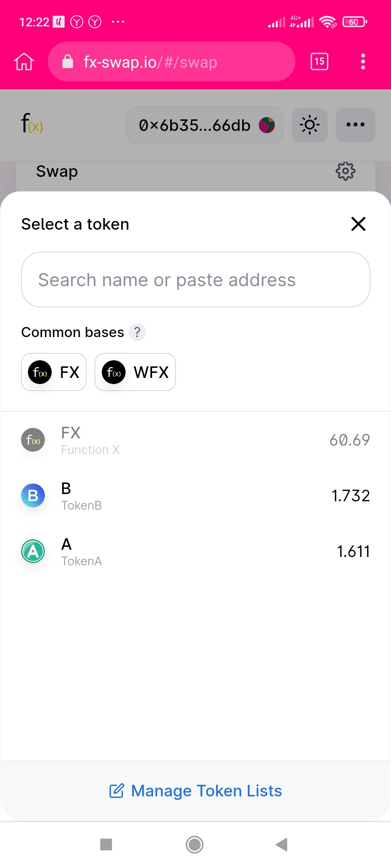Select TokenB from the token list
Viewport: 391px width, 868px height.
pyautogui.click(x=195, y=496)
